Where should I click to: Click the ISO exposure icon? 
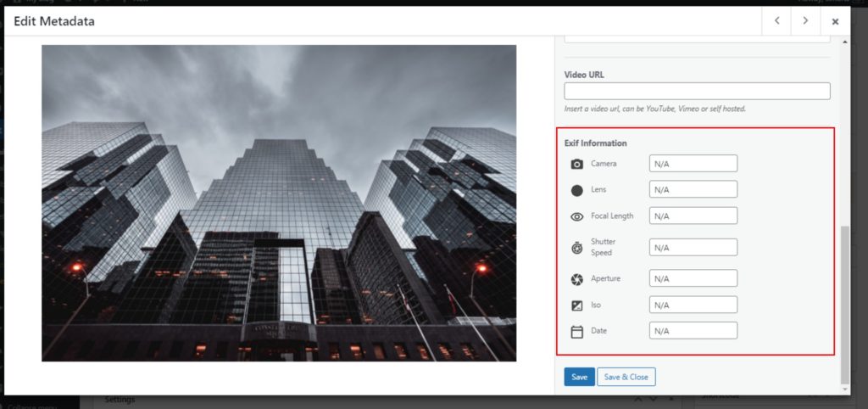coord(577,305)
